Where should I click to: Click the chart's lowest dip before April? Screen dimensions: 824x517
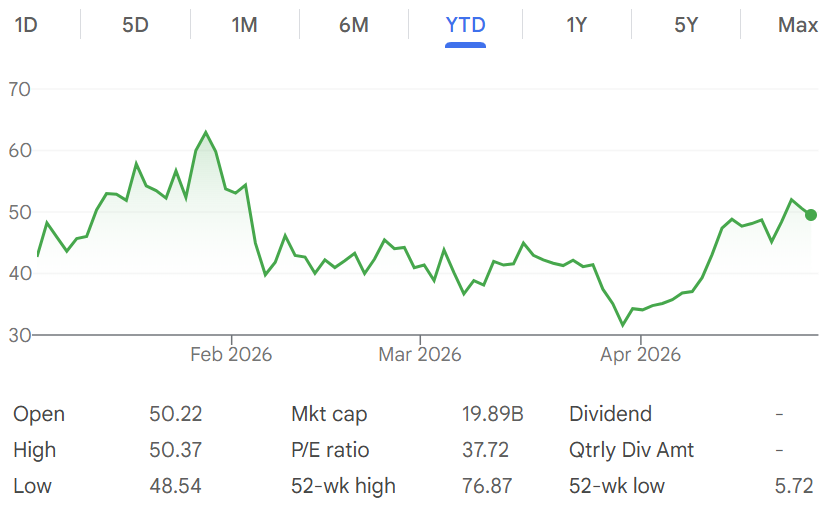pyautogui.click(x=623, y=325)
